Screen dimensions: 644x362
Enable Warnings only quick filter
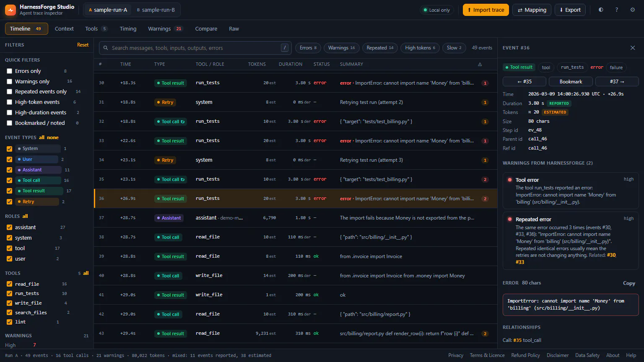coord(9,81)
